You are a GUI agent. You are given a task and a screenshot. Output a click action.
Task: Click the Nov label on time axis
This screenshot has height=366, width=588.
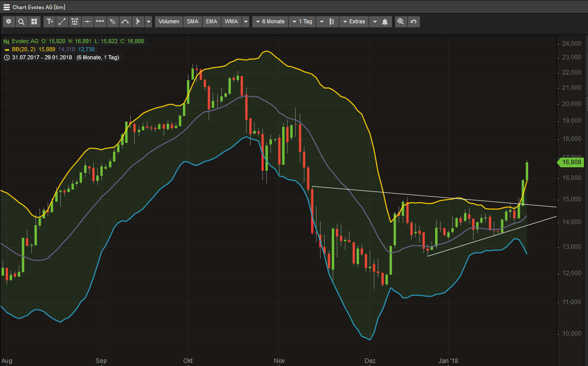280,361
